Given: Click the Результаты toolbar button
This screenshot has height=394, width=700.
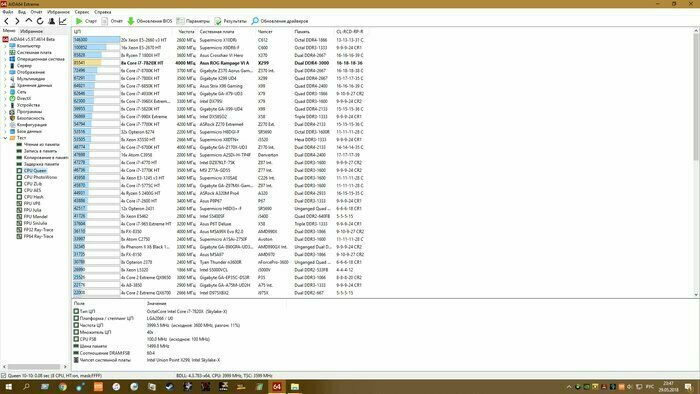Looking at the screenshot, I should click(x=230, y=21).
